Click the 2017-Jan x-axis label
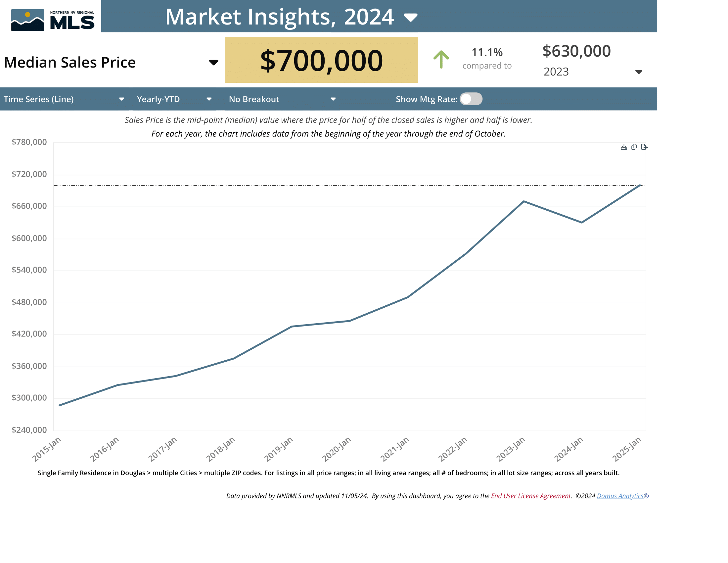 coord(163,449)
